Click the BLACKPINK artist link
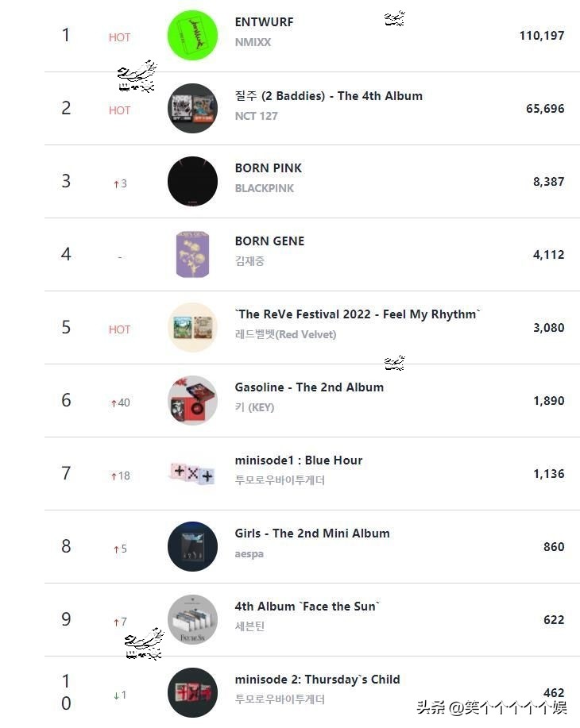This screenshot has height=728, width=580. 264,188
